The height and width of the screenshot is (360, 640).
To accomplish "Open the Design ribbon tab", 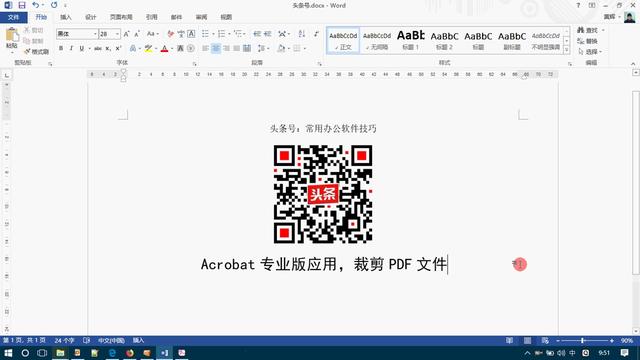I will tap(91, 17).
